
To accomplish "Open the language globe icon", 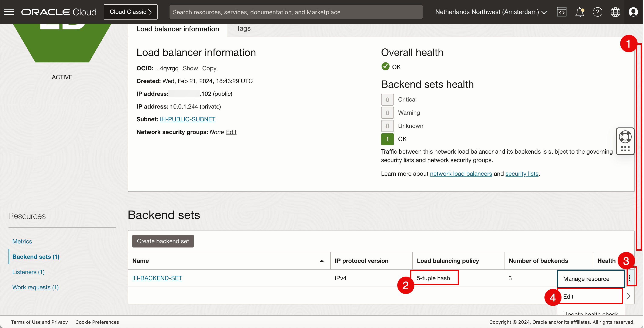I will 615,12.
